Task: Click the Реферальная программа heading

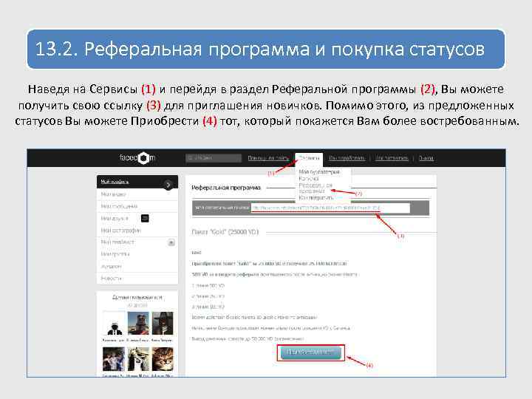Action: (x=226, y=188)
